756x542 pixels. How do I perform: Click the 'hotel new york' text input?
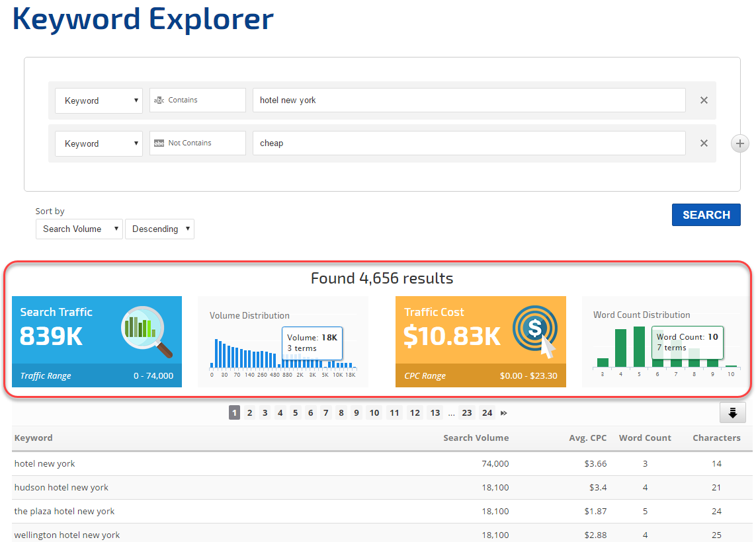[468, 100]
